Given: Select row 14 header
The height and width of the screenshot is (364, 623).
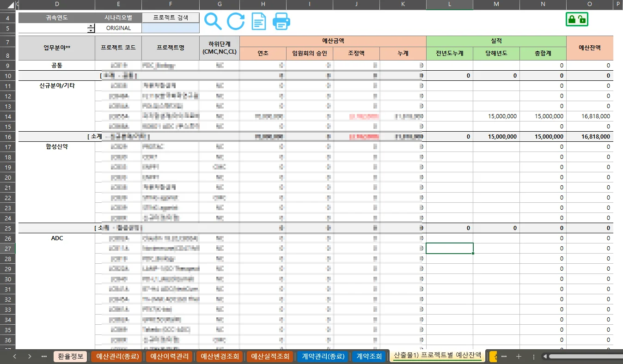Looking at the screenshot, I should pos(8,116).
